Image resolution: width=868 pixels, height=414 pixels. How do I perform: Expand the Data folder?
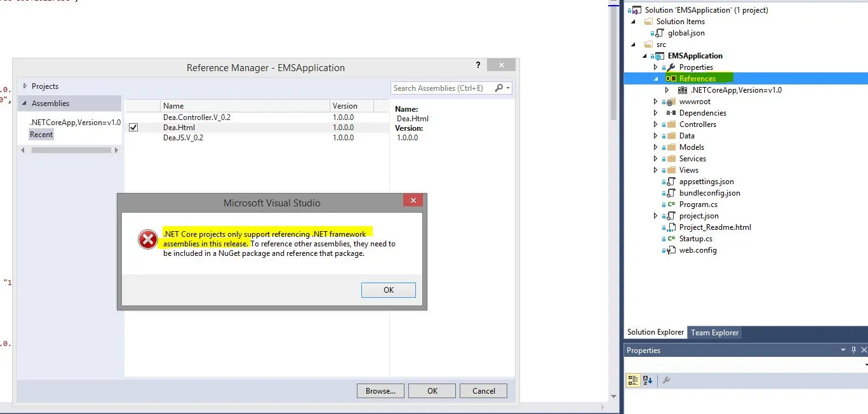point(656,136)
